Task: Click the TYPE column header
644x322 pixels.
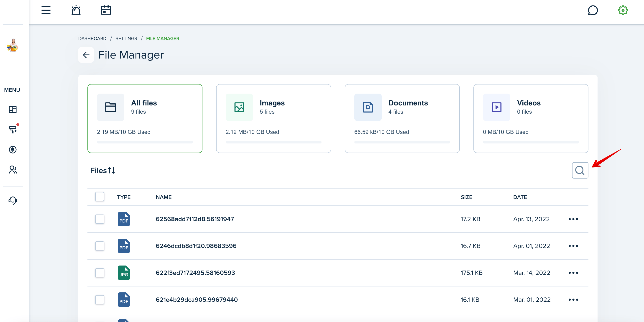Action: coord(124,197)
